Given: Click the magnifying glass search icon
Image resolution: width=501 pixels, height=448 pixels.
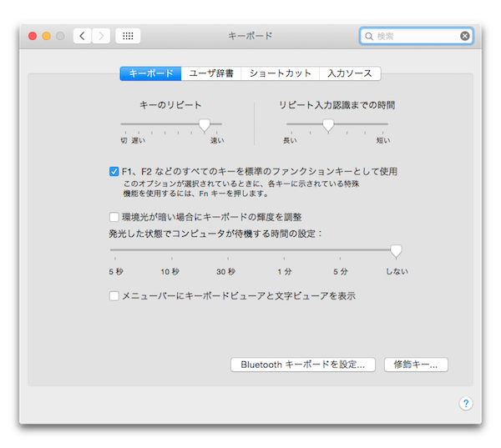Looking at the screenshot, I should coord(369,36).
